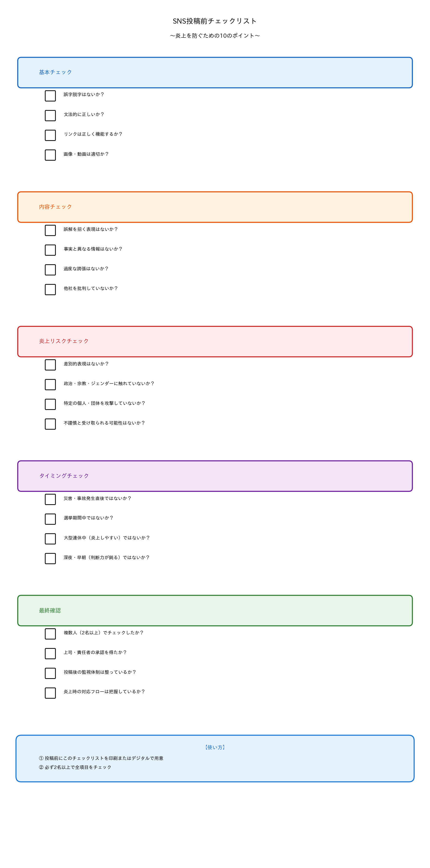Toggle the 画像・動画は適切か？ checkbox
430x868 pixels.
(50, 155)
